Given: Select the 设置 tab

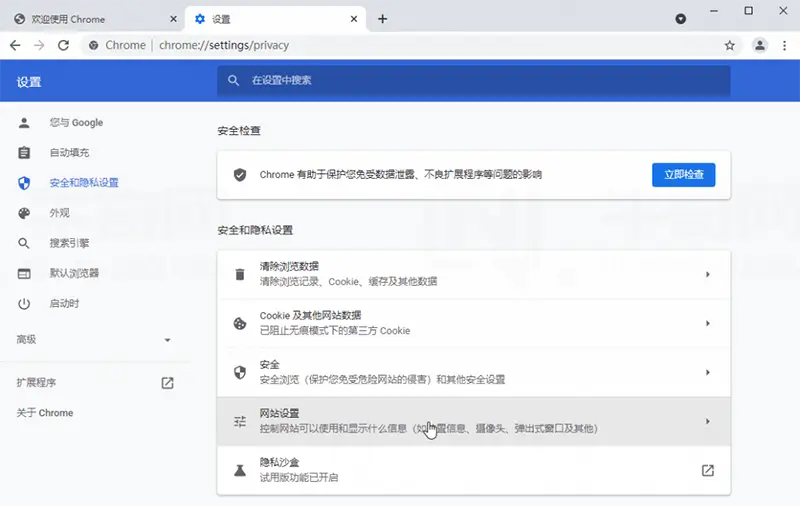Looking at the screenshot, I should pos(276,19).
